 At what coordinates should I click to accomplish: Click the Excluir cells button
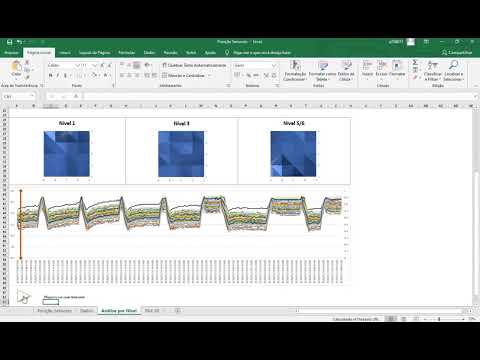pyautogui.click(x=381, y=69)
